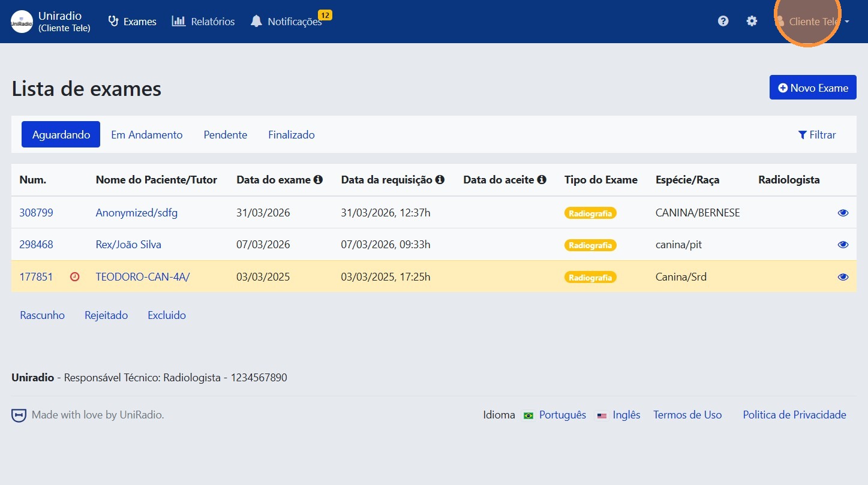Open the Relatórios menu
Image resolution: width=868 pixels, height=485 pixels.
click(x=203, y=22)
